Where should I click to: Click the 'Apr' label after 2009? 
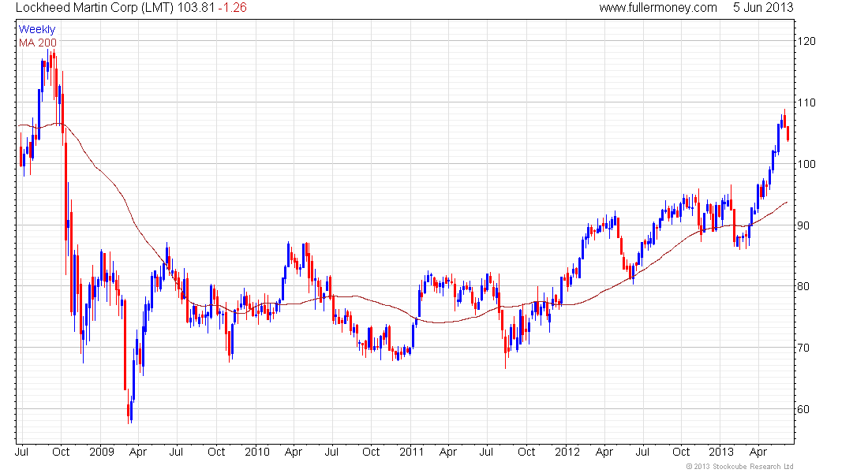click(x=138, y=453)
